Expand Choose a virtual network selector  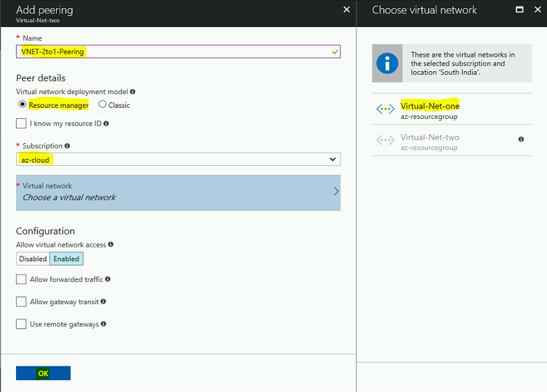(x=178, y=192)
